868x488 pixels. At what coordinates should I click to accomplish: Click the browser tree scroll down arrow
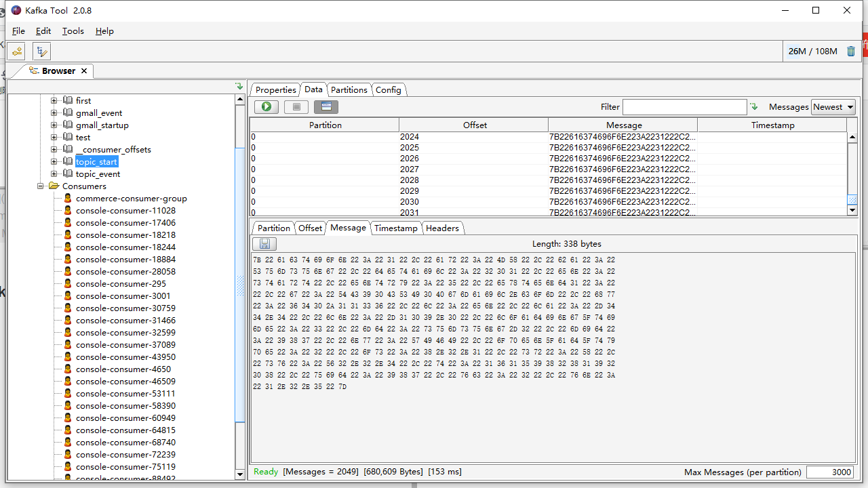(240, 474)
